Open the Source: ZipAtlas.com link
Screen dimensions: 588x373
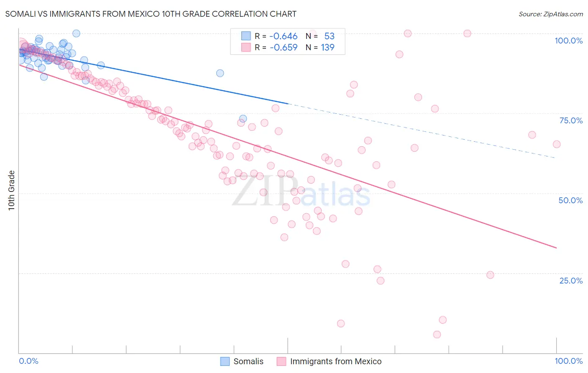[x=551, y=14]
